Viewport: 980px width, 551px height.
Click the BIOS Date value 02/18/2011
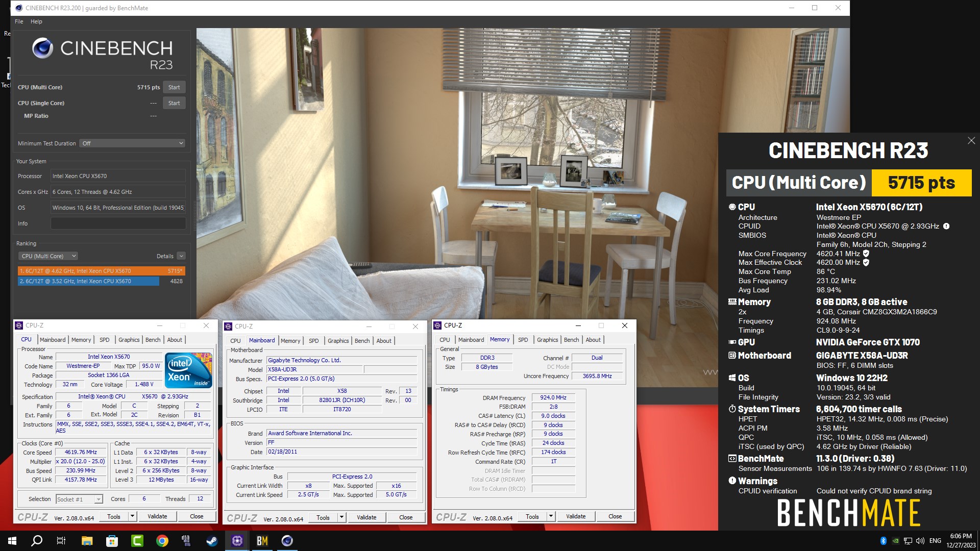(x=342, y=452)
